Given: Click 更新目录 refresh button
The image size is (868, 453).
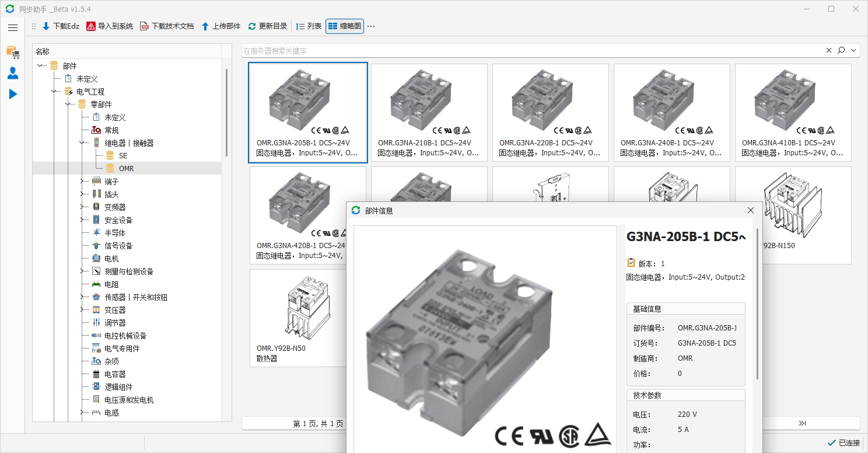Looking at the screenshot, I should click(268, 26).
